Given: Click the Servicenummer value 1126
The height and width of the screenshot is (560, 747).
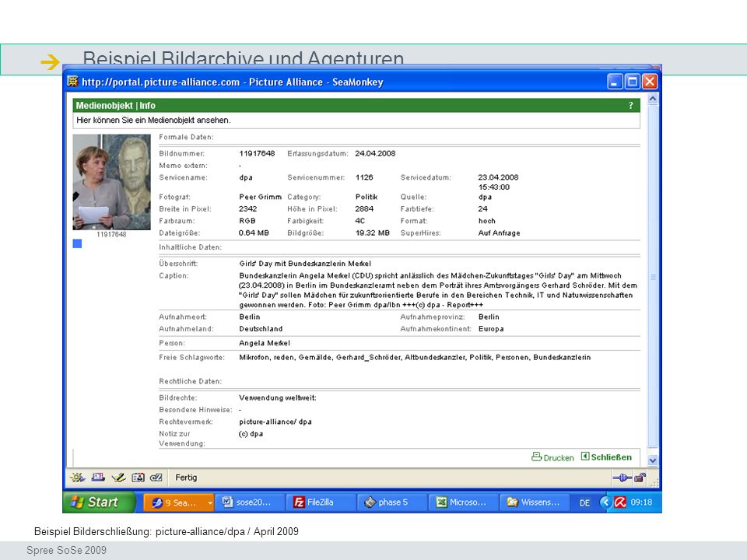Looking at the screenshot, I should pyautogui.click(x=364, y=177).
